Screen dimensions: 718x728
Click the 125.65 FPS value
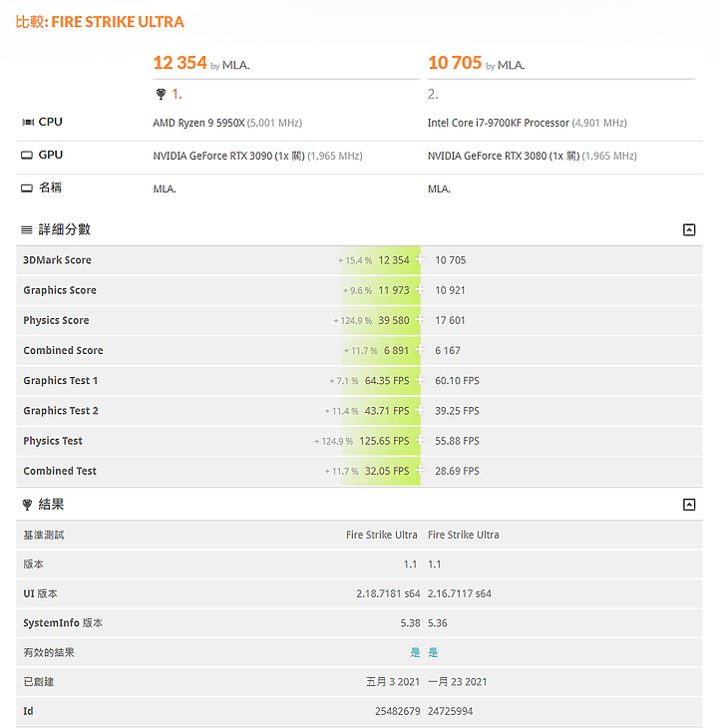(384, 441)
